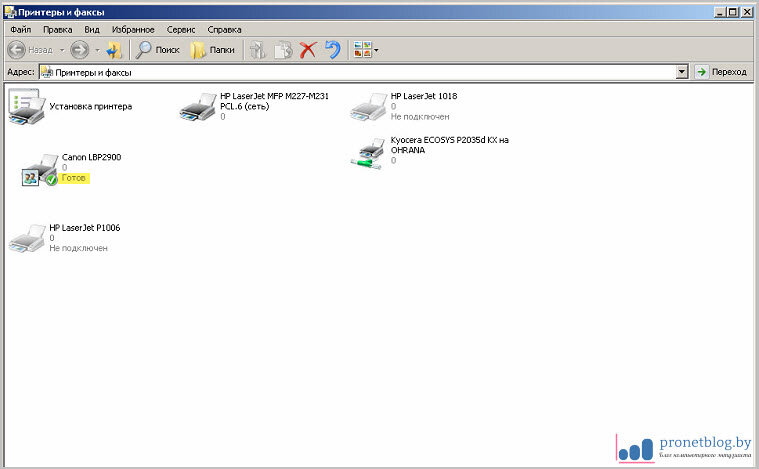Viewport: 759px width, 469px height.
Task: Select the HP LaserJet 1018 printer icon
Action: click(368, 107)
